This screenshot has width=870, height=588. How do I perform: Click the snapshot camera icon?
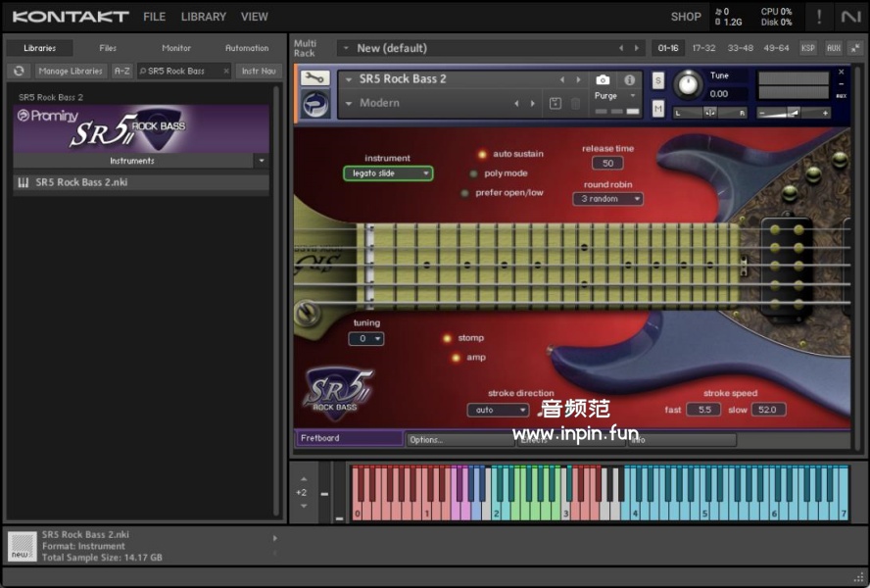603,79
